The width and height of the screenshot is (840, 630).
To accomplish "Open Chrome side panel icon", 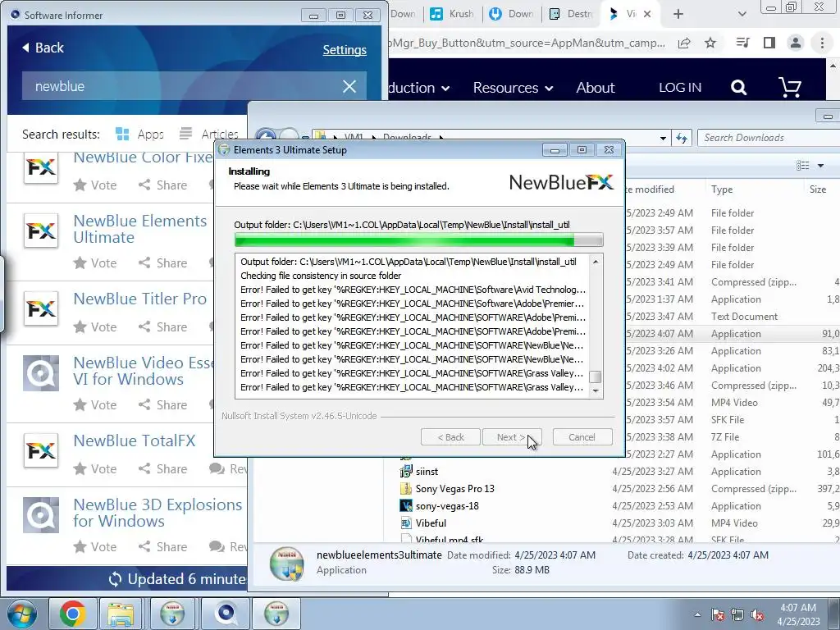I will pyautogui.click(x=769, y=43).
